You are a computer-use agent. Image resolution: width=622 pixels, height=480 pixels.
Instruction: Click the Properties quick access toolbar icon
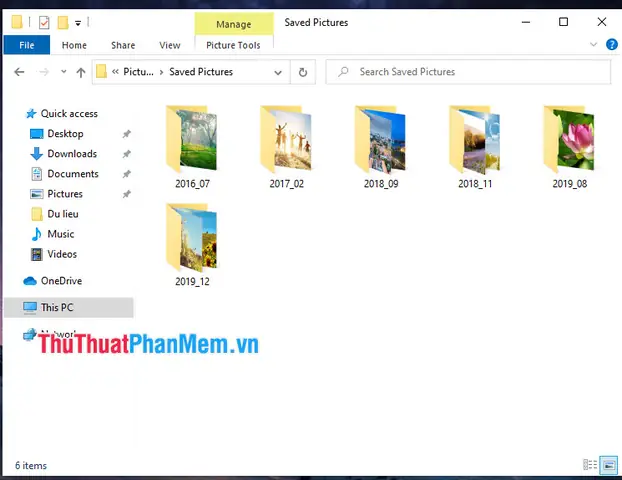(44, 23)
